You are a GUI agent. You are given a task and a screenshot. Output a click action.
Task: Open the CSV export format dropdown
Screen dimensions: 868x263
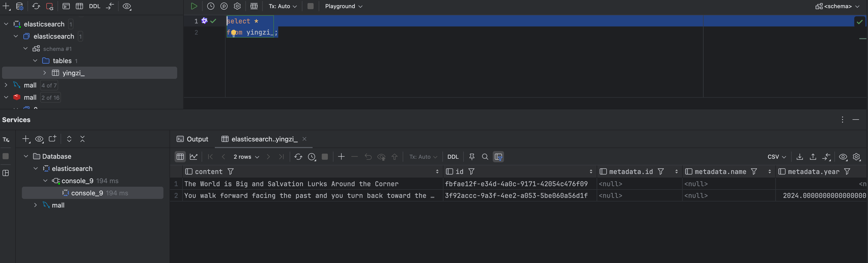tap(777, 157)
